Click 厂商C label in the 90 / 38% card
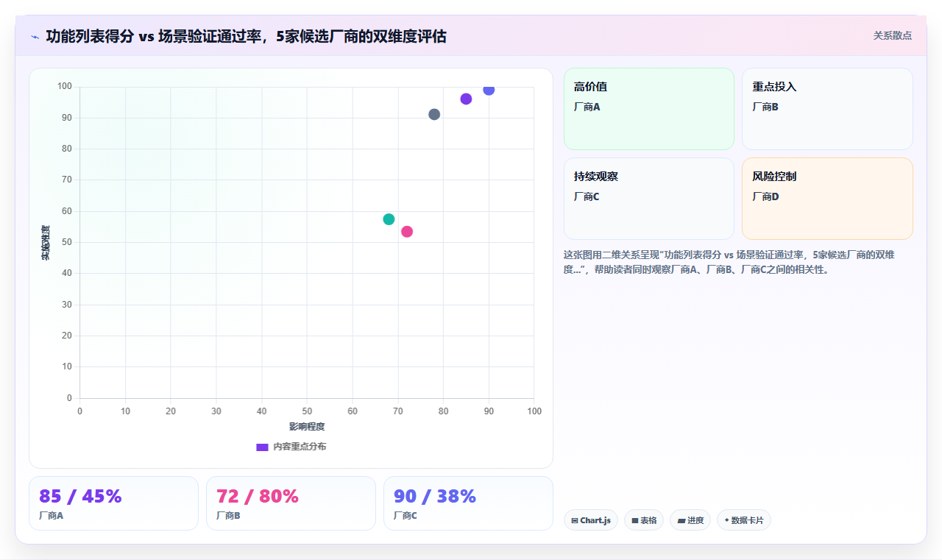 (x=406, y=516)
